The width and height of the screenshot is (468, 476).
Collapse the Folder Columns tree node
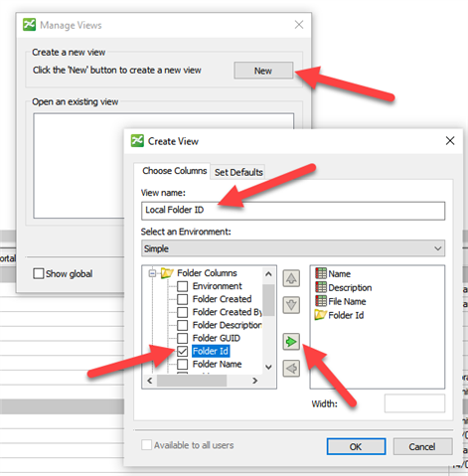pyautogui.click(x=152, y=273)
